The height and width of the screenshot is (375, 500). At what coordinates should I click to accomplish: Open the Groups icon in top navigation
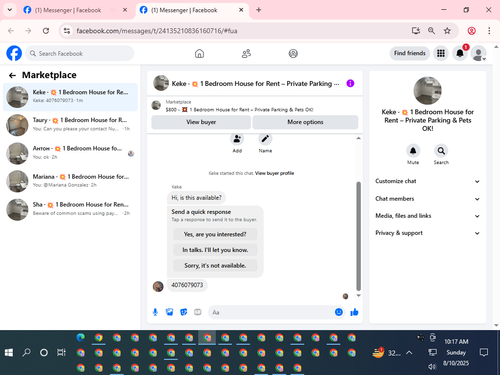pyautogui.click(x=293, y=53)
